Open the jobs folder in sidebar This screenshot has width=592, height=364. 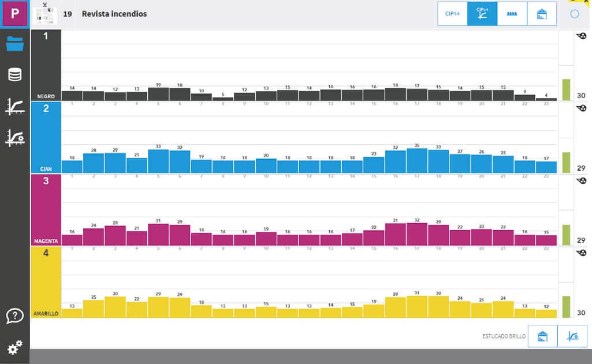[14, 44]
